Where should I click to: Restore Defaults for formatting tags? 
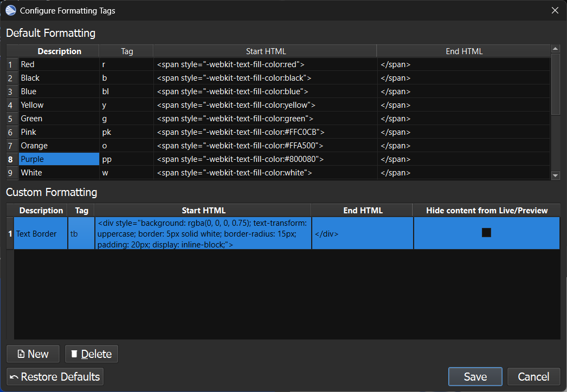(x=54, y=376)
